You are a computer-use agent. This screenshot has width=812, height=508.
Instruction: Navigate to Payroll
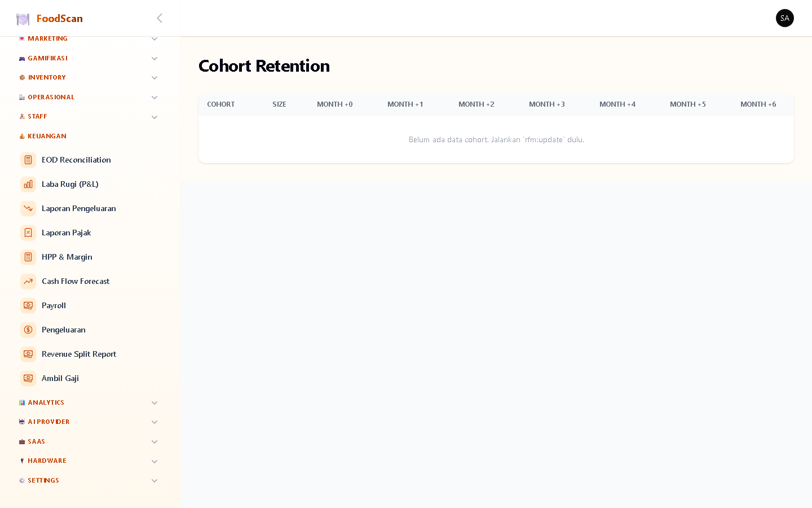(x=90, y=305)
